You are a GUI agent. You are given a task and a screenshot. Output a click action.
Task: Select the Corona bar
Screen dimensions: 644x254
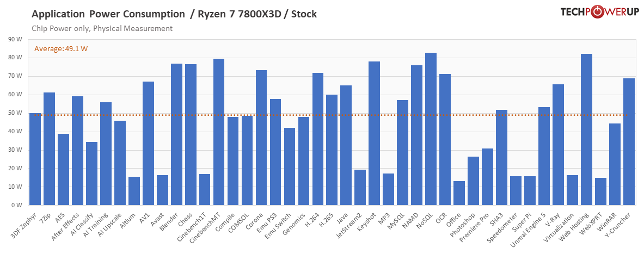(262, 138)
